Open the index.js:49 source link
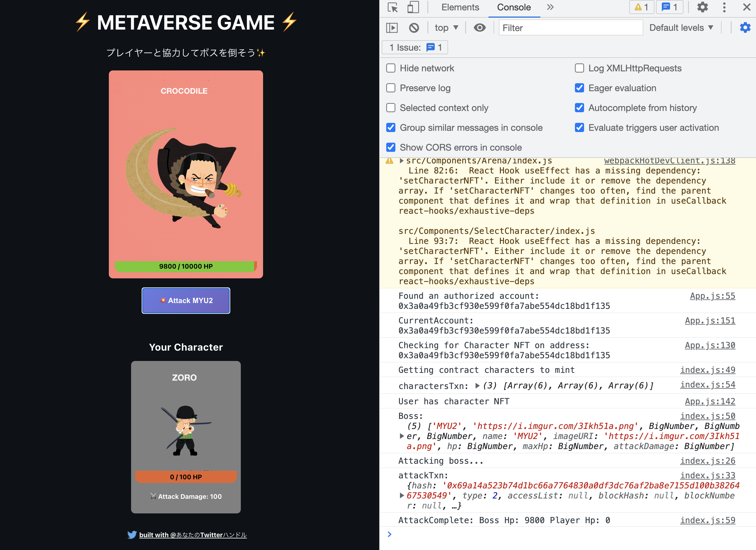This screenshot has width=756, height=550. click(x=708, y=370)
